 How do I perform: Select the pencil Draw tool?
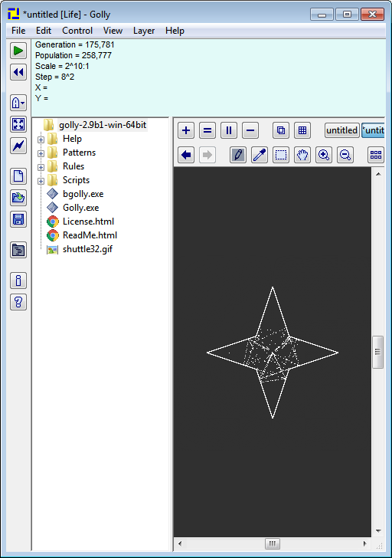click(238, 155)
